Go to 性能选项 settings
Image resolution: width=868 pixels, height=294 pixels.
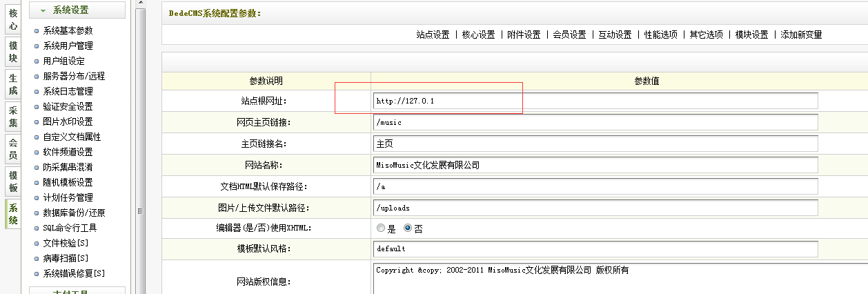660,35
